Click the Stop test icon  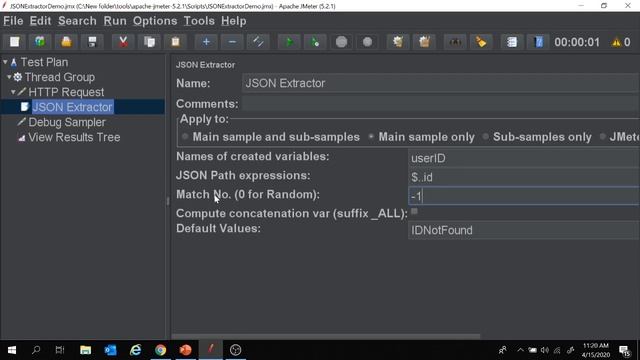pos(342,42)
